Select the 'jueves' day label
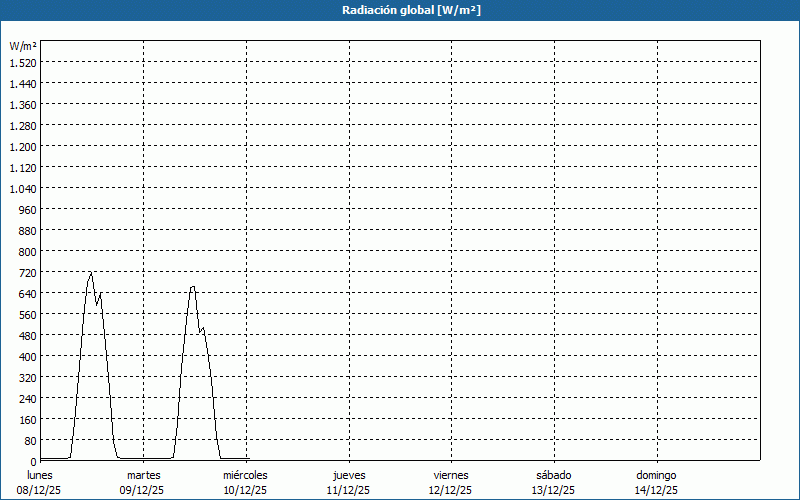The image size is (800, 500). pyautogui.click(x=349, y=475)
